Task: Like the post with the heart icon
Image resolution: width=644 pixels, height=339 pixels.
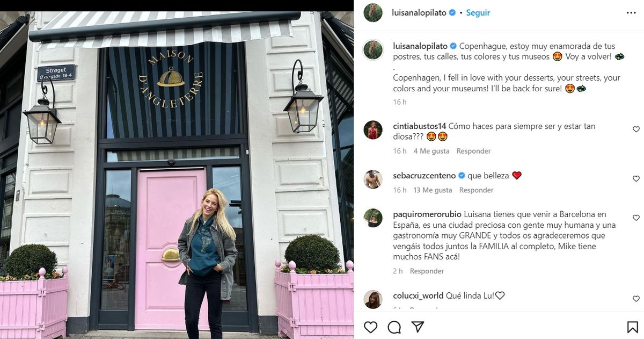Action: [371, 327]
